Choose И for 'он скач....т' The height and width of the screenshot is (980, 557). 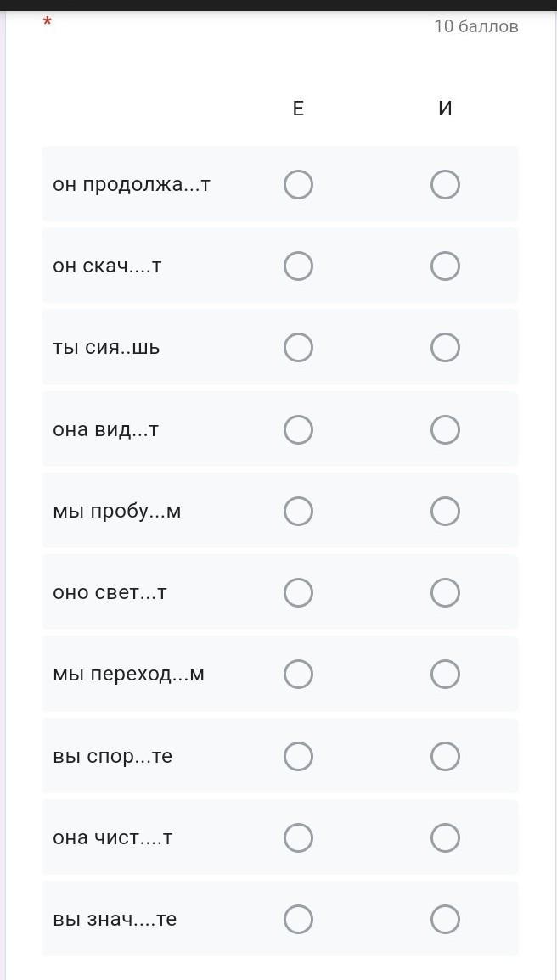click(x=445, y=266)
